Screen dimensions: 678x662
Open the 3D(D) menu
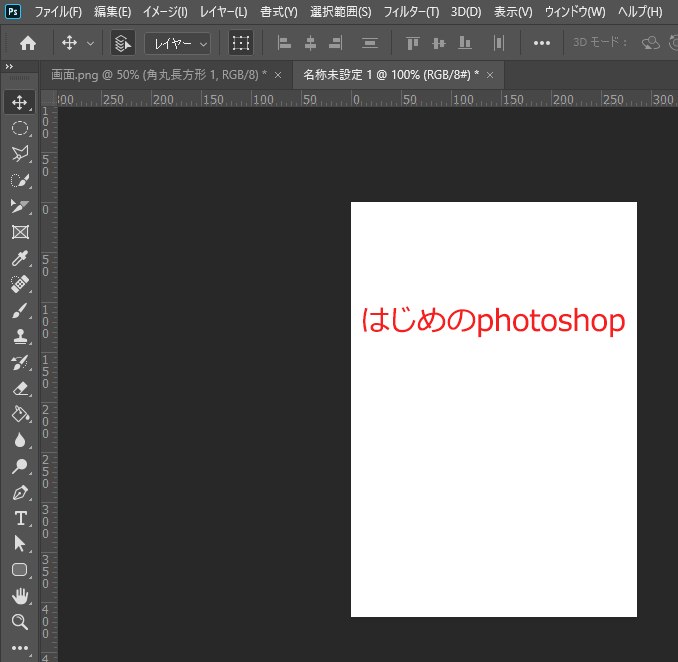pos(466,12)
